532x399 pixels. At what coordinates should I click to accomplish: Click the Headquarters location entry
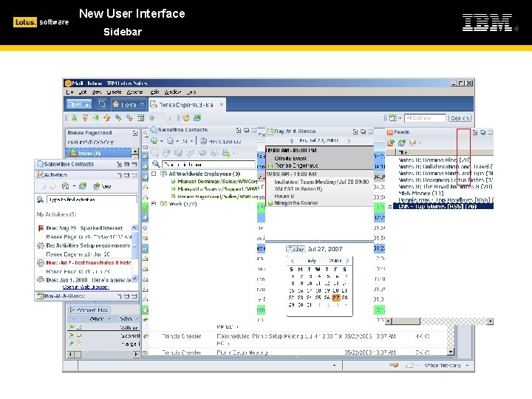click(221, 141)
